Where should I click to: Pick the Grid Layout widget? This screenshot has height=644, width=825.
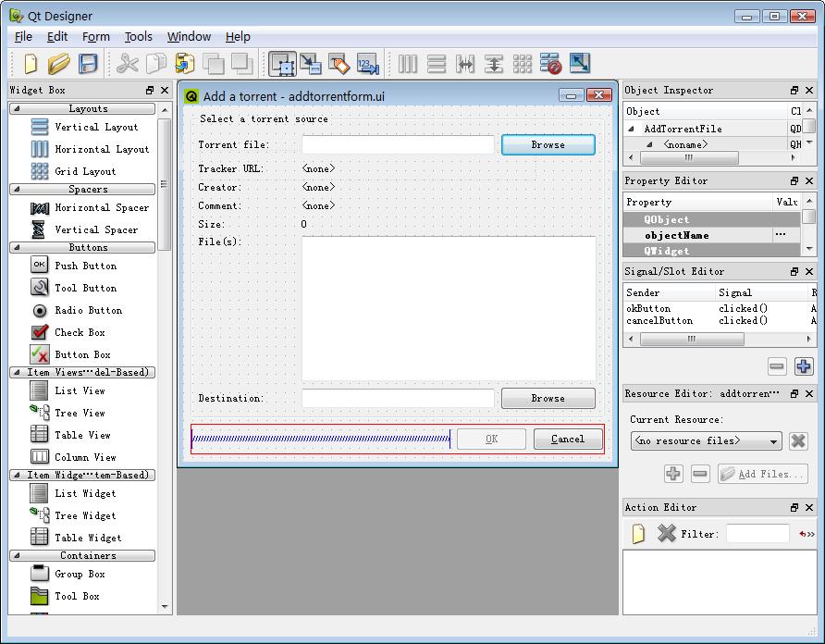click(x=73, y=171)
